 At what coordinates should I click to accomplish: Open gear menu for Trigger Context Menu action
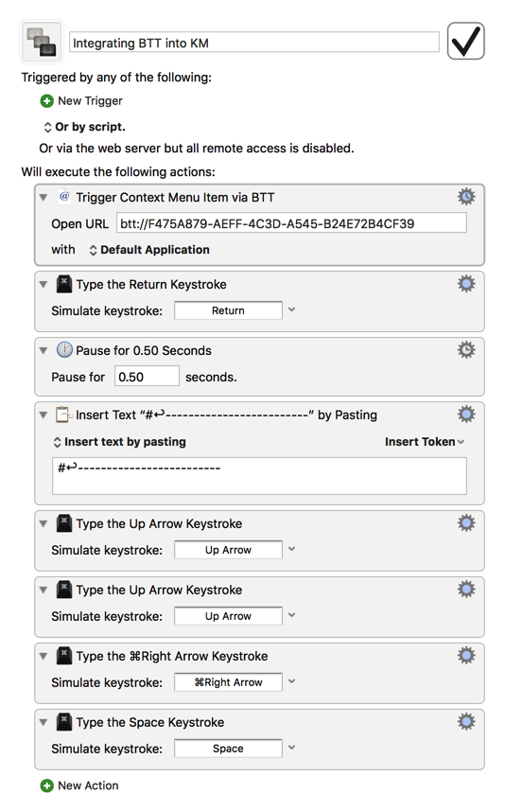[466, 197]
